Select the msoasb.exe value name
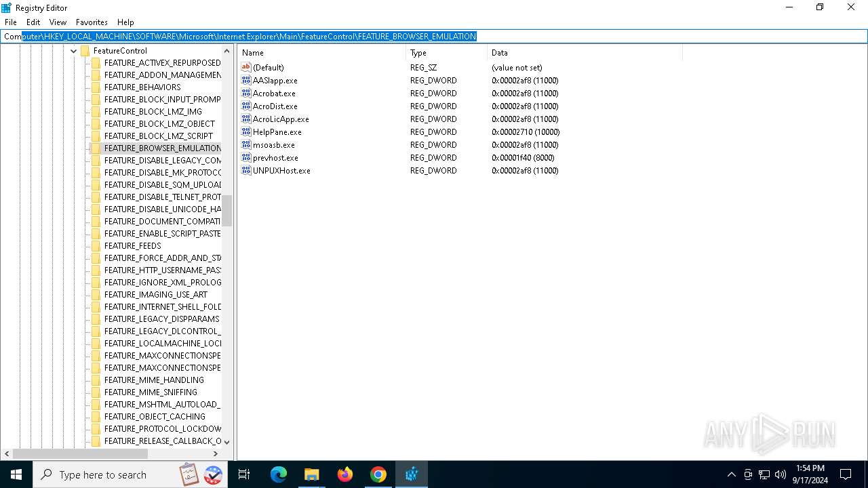The height and width of the screenshot is (488, 868). (274, 145)
